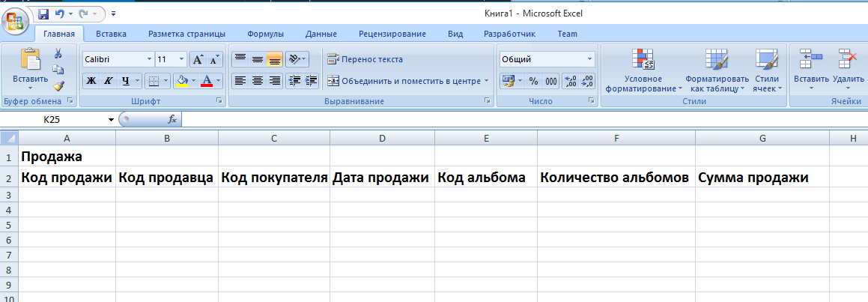The image size is (868, 302).
Task: Toggle bold Ж formatting
Action: [x=91, y=82]
